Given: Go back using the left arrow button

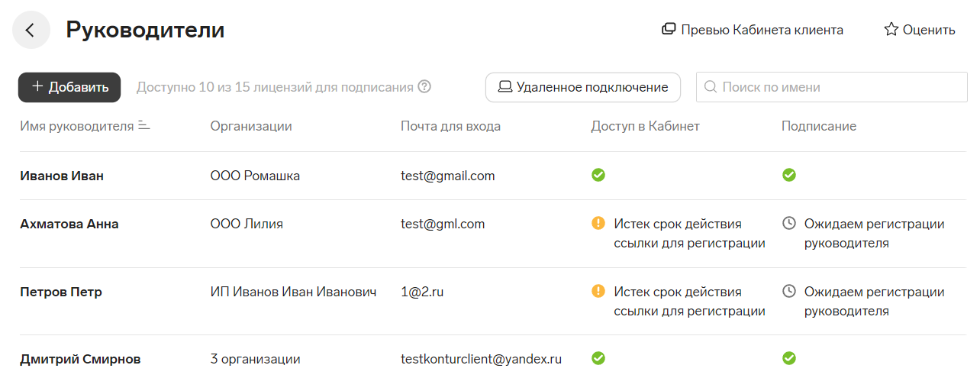Looking at the screenshot, I should [x=31, y=31].
